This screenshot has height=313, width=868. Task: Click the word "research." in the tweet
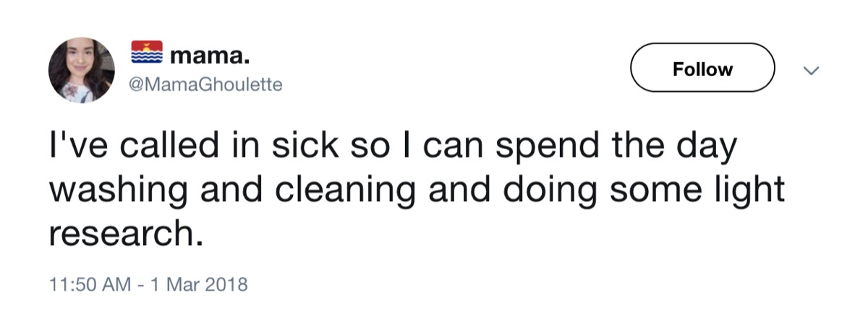pos(122,233)
